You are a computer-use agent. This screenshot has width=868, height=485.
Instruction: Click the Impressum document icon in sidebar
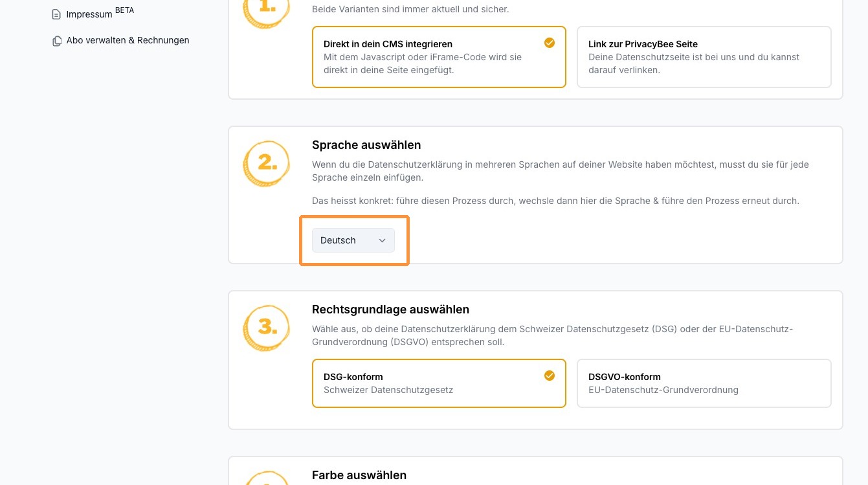[56, 14]
